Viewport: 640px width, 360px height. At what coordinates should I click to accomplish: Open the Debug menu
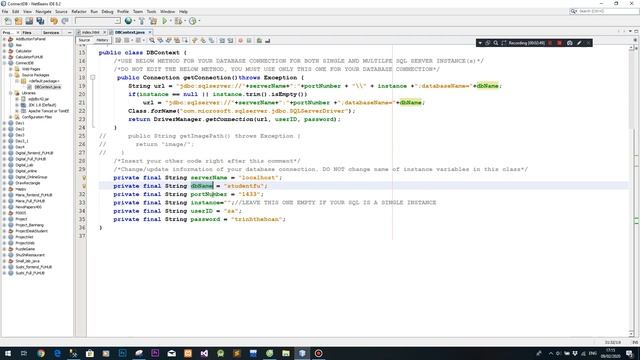click(107, 11)
